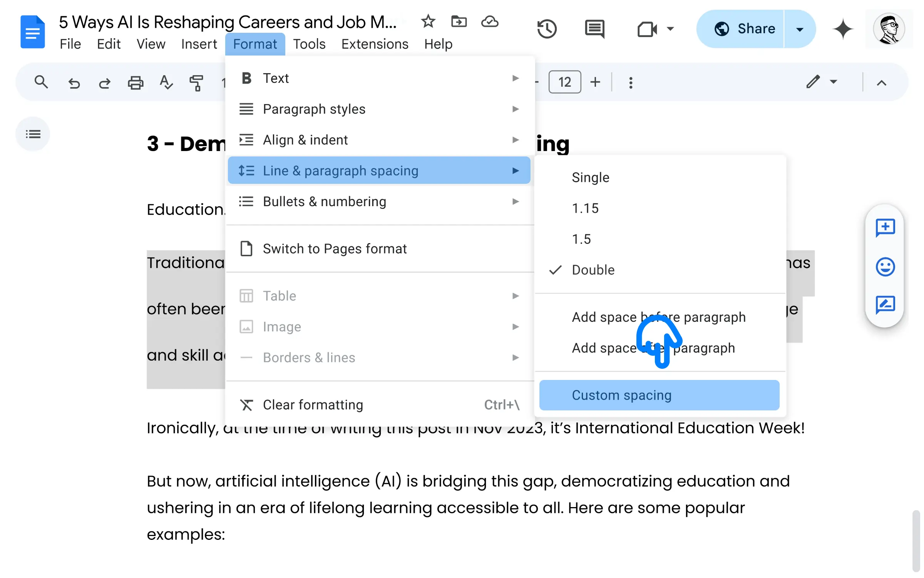Image resolution: width=924 pixels, height=578 pixels.
Task: Open the Extensions menu
Action: coord(375,44)
